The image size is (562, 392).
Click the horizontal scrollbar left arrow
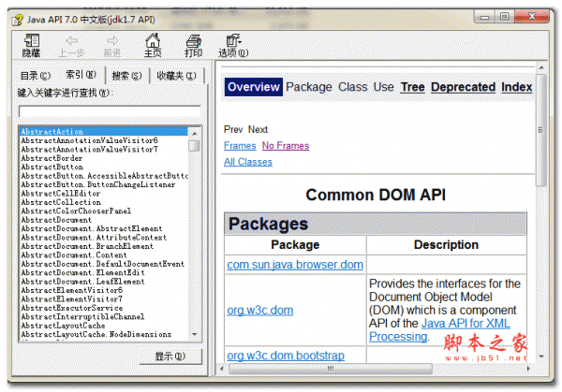[222, 369]
